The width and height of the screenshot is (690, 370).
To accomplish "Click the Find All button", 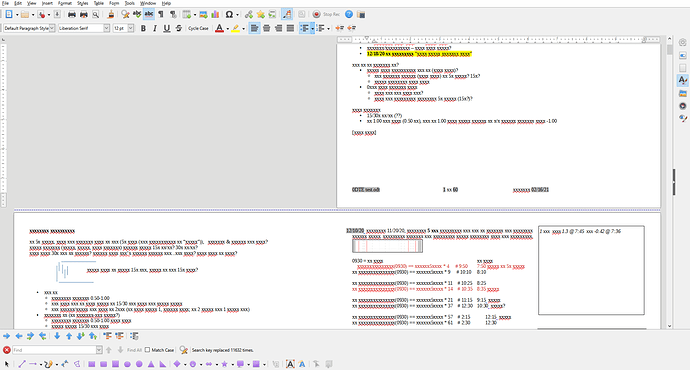I will (x=134, y=350).
